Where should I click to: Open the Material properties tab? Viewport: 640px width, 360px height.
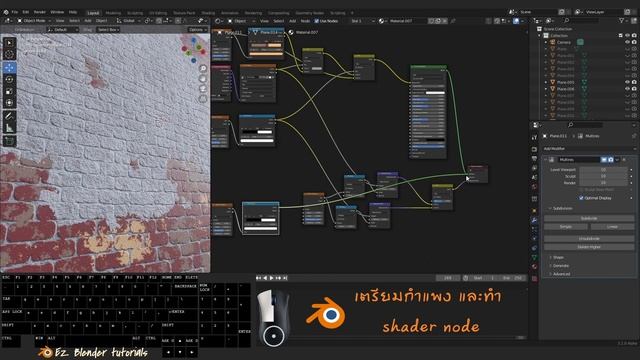click(534, 267)
